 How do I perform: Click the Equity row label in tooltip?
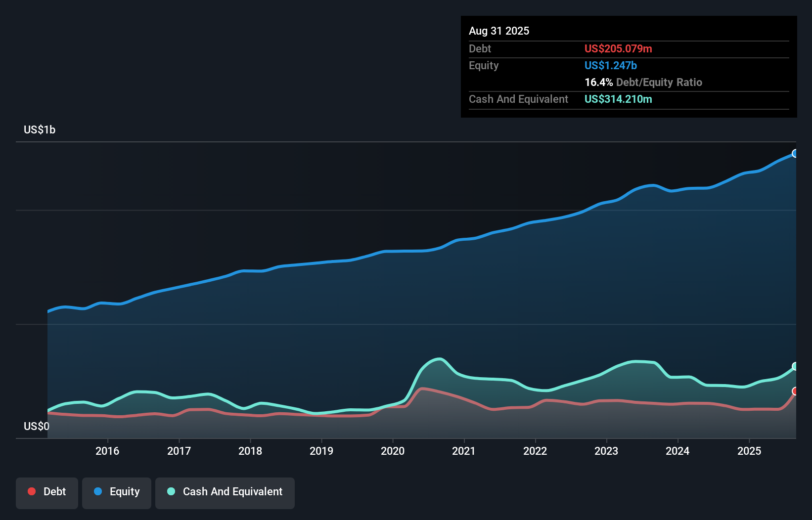click(484, 66)
